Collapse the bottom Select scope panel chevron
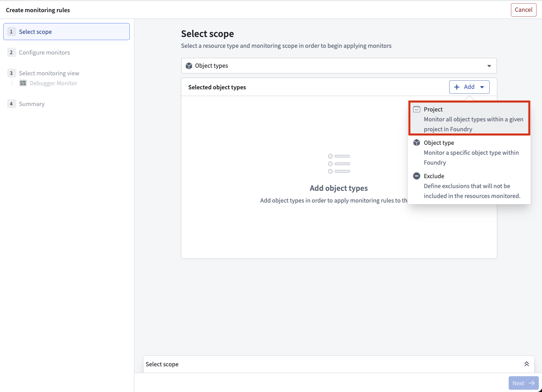 (526, 364)
